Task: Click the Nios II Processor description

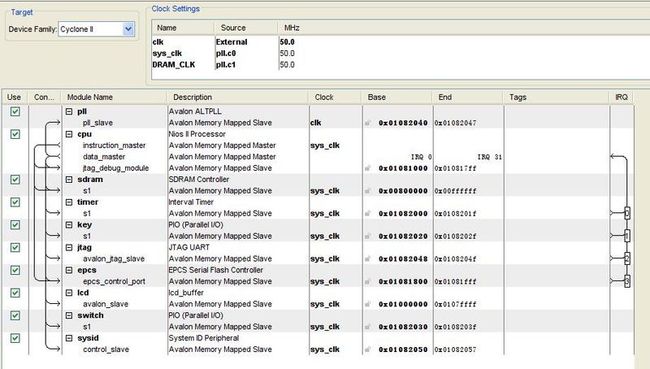Action: click(197, 134)
